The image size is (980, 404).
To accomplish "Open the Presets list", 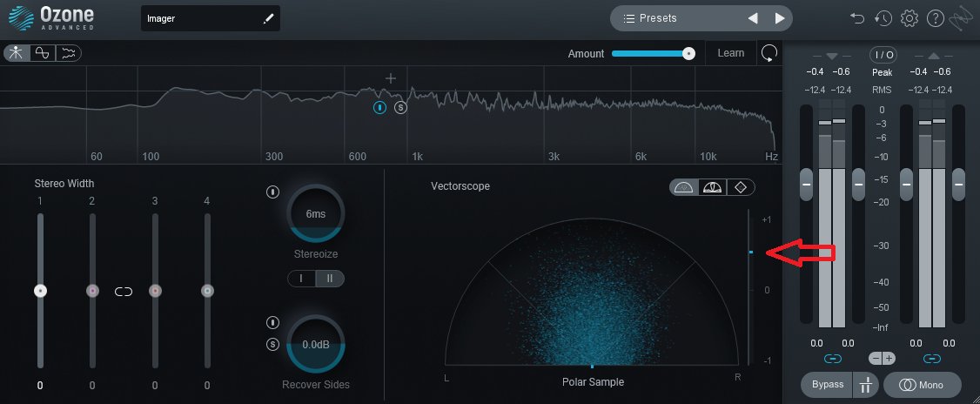I will tap(650, 18).
